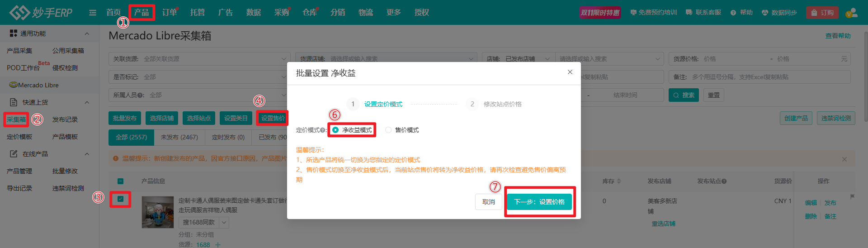Open 违禁词检测 in sidebar
The width and height of the screenshot is (868, 248).
click(x=68, y=188)
